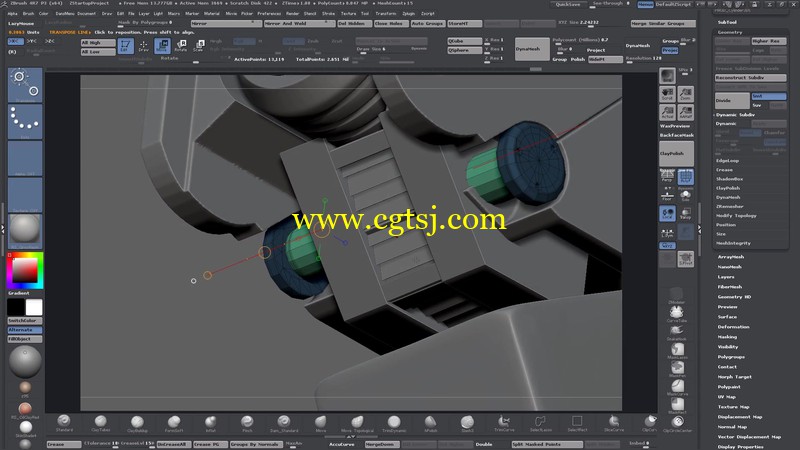Screen dimensions: 800x450
Task: Open the stroke type dots picker
Action: pyautogui.click(x=25, y=122)
